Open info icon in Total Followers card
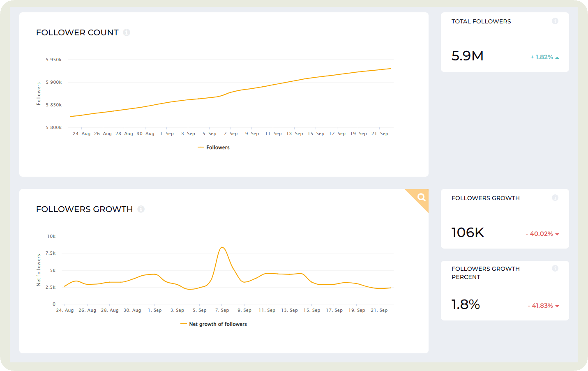This screenshot has height=371, width=588. pos(555,21)
